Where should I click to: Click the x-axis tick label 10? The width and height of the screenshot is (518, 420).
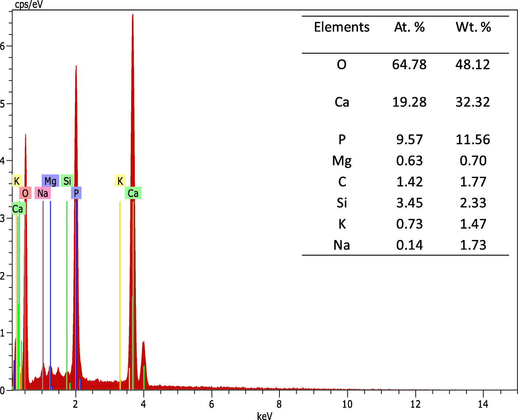point(347,404)
